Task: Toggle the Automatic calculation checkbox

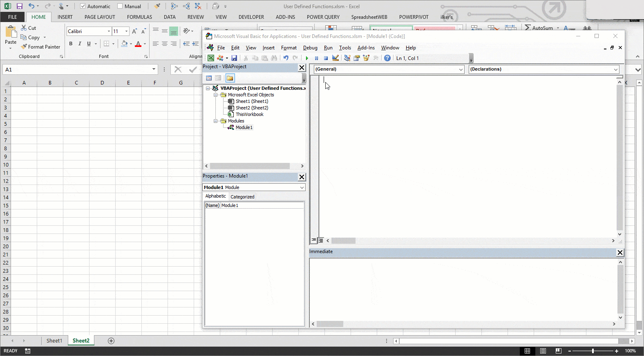Action: pyautogui.click(x=83, y=6)
